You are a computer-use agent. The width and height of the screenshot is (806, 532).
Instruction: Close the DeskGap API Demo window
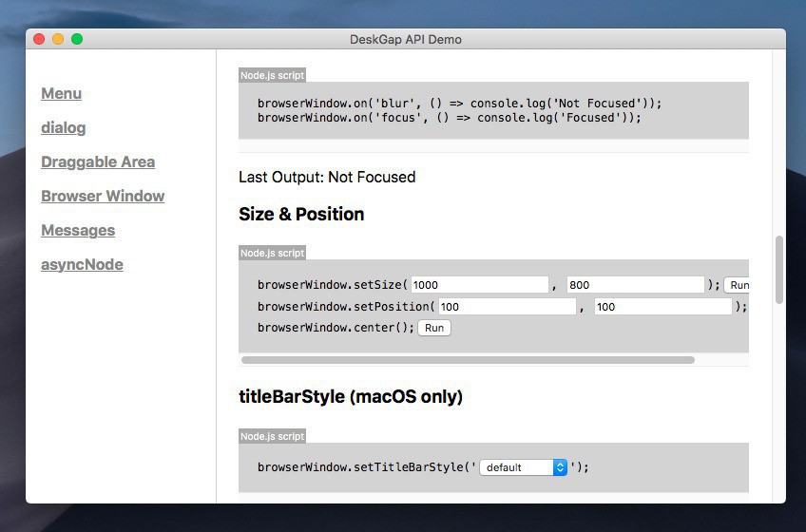point(39,39)
